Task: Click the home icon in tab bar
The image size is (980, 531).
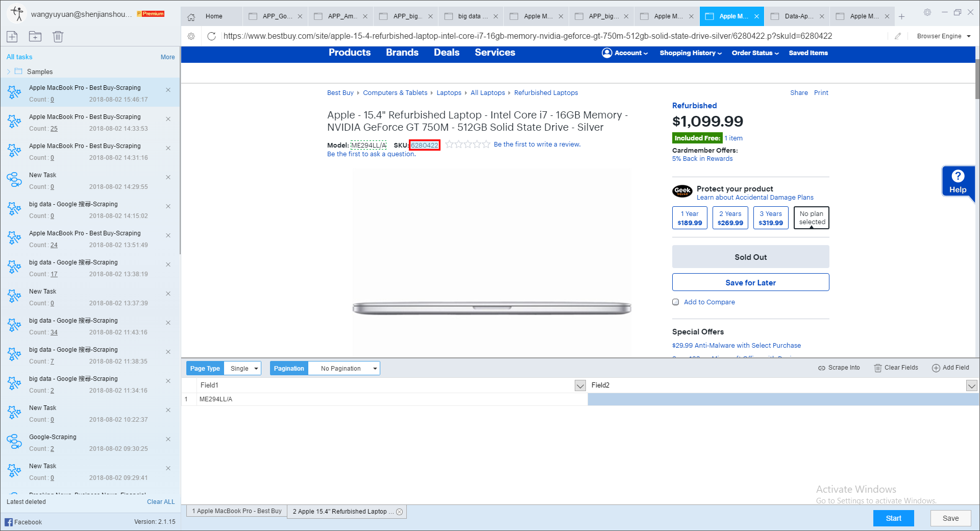Action: 191,16
